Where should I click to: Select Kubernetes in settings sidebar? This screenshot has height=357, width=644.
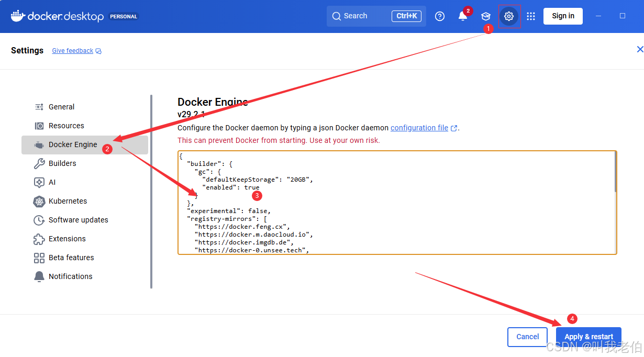tap(85, 201)
